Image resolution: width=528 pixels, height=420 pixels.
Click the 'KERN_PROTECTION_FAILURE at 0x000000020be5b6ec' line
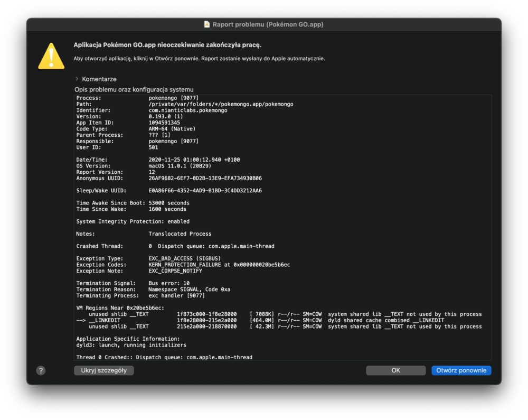pos(219,265)
